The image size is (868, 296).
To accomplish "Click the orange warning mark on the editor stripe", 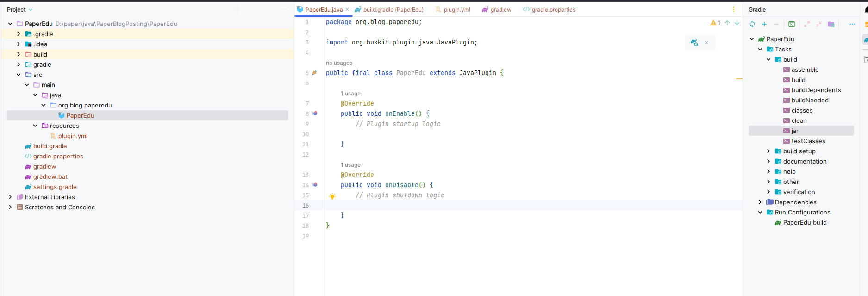I will pyautogui.click(x=739, y=79).
